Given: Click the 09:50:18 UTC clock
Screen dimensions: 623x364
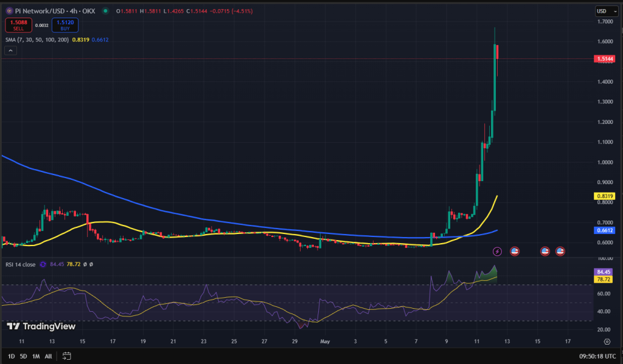Looking at the screenshot, I should [597, 356].
